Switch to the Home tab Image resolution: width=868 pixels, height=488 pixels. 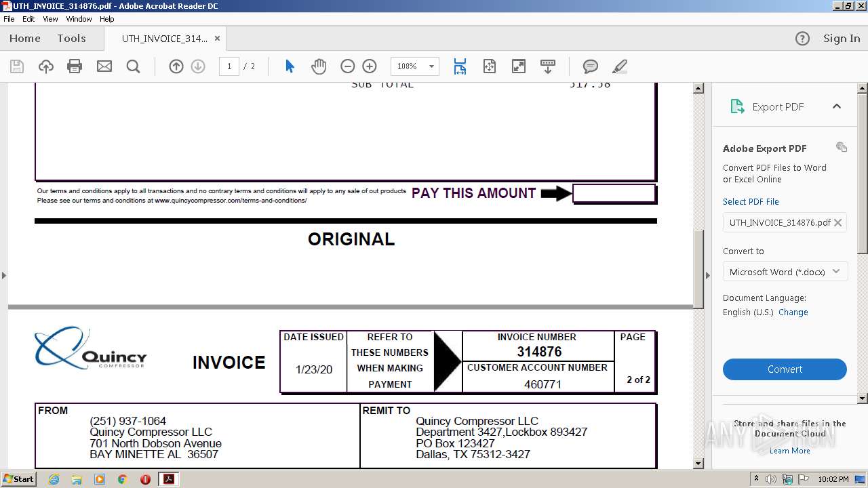click(x=25, y=39)
